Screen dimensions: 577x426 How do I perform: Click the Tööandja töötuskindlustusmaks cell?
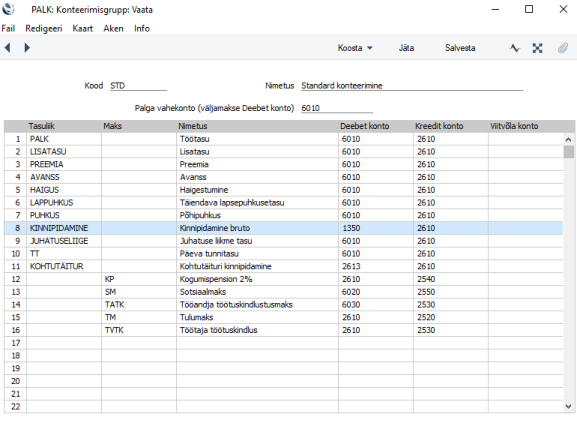(258, 305)
